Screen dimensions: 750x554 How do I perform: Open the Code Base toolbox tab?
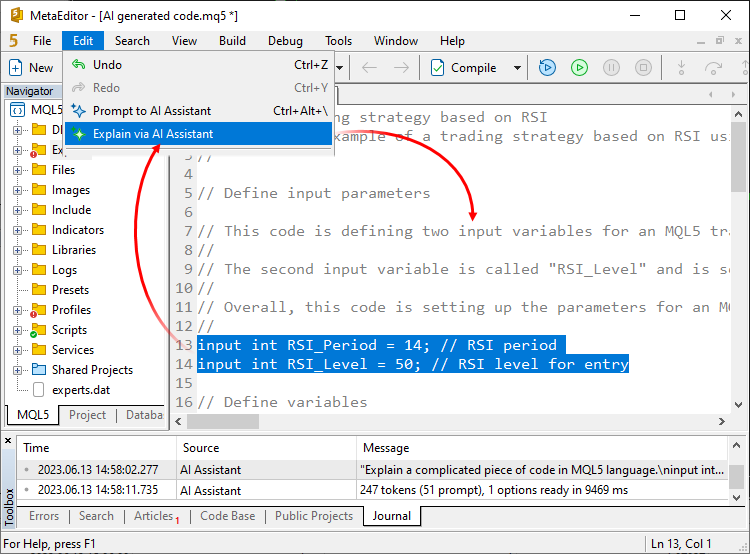coord(227,516)
